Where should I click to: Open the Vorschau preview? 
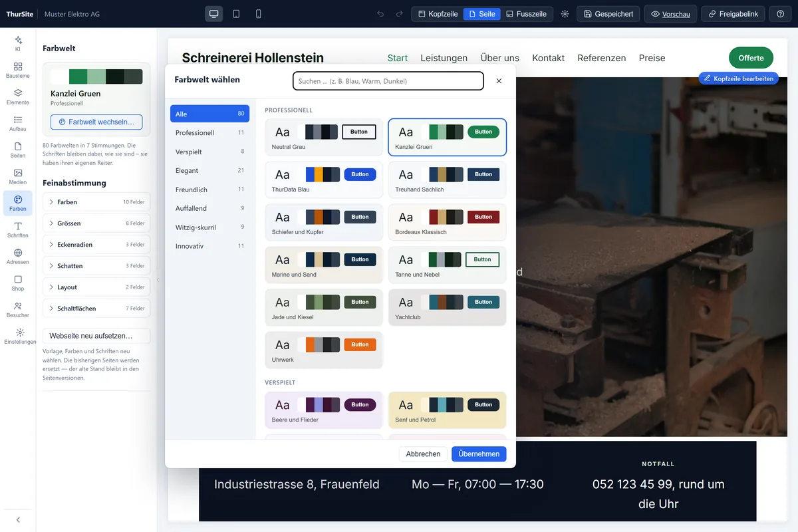point(670,14)
